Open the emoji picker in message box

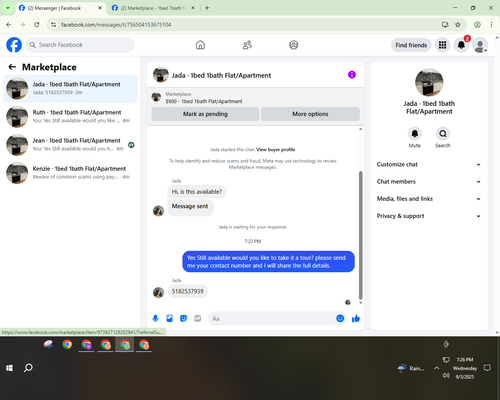340,318
